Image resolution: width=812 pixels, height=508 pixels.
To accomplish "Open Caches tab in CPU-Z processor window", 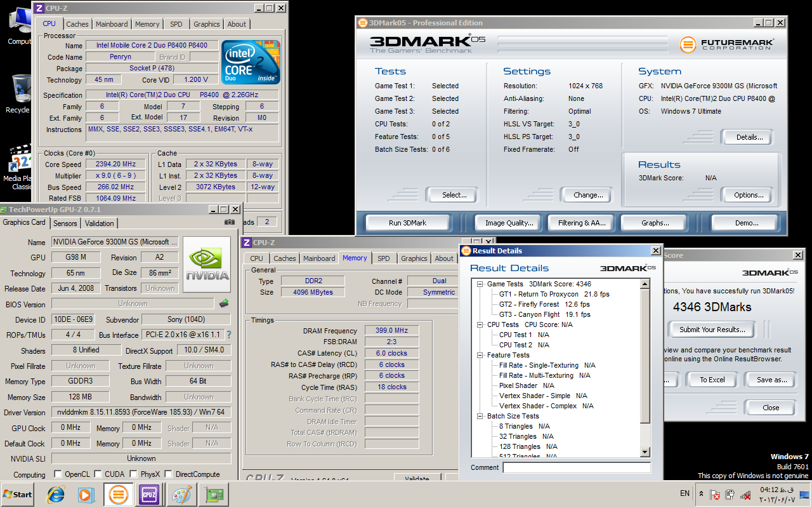I will point(77,24).
